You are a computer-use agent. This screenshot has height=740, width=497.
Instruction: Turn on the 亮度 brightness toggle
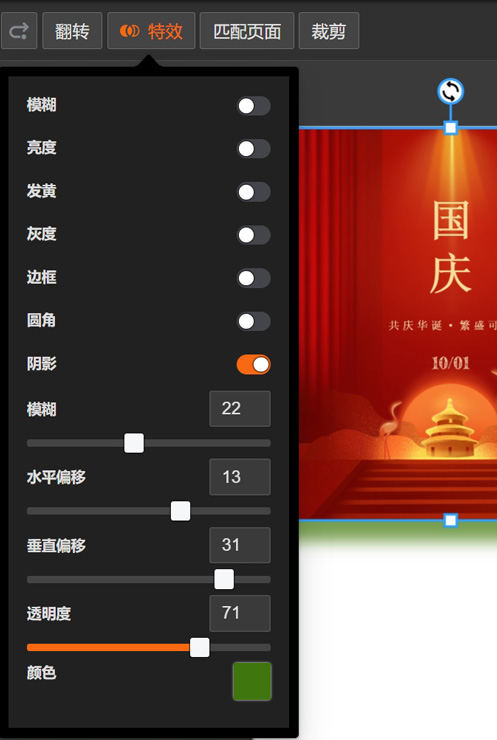253,149
